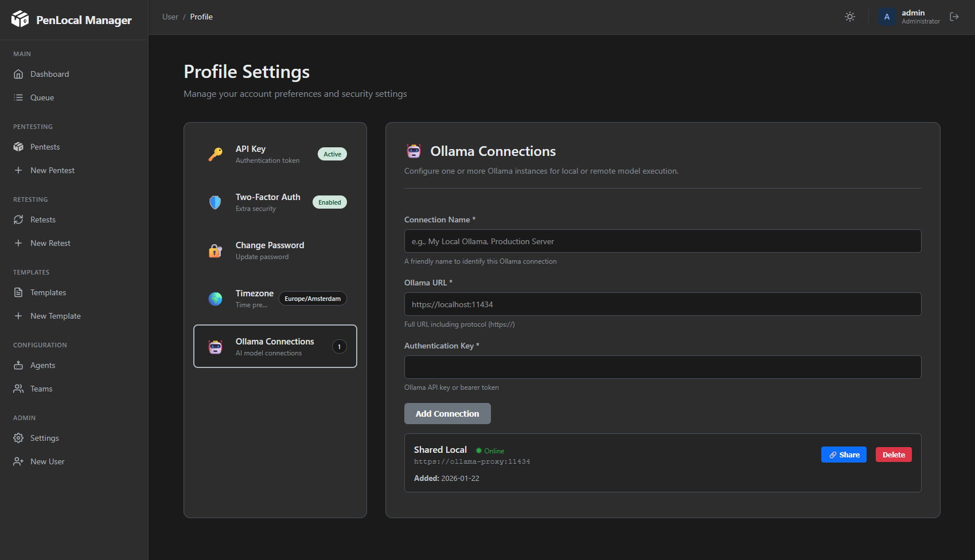
Task: Select the API Key tab
Action: point(275,154)
